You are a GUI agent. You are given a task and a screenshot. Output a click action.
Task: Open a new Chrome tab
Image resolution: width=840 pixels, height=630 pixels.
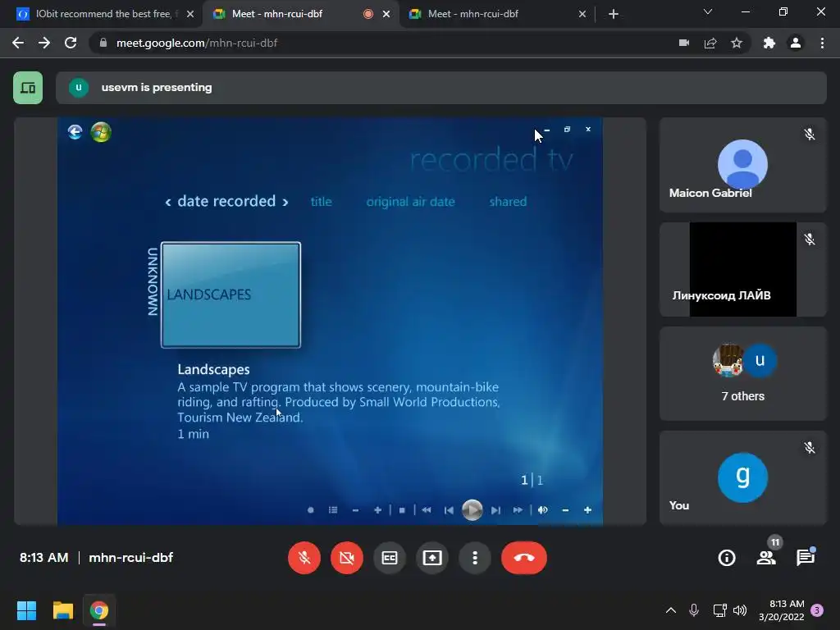point(614,14)
